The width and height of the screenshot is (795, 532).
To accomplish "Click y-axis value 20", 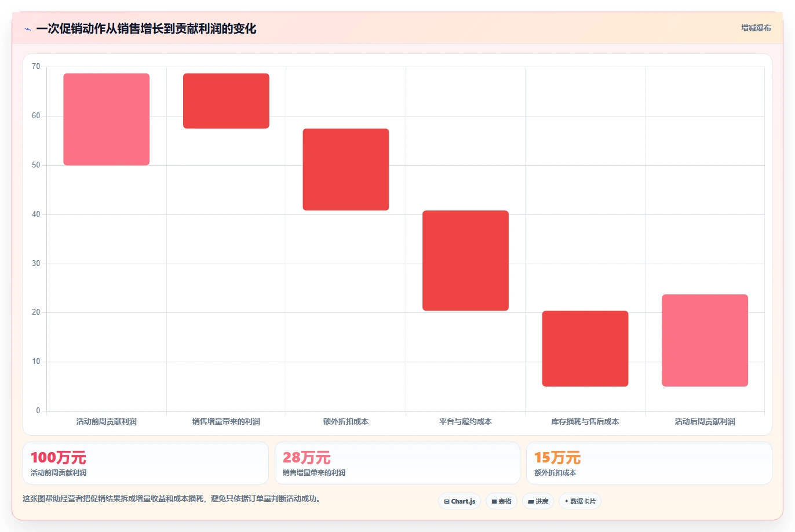I will click(36, 312).
